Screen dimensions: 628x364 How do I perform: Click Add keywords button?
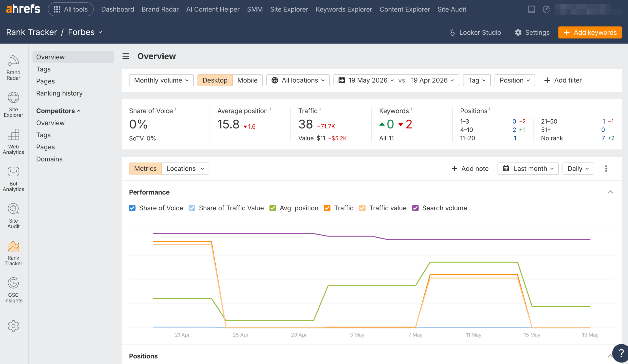point(590,32)
